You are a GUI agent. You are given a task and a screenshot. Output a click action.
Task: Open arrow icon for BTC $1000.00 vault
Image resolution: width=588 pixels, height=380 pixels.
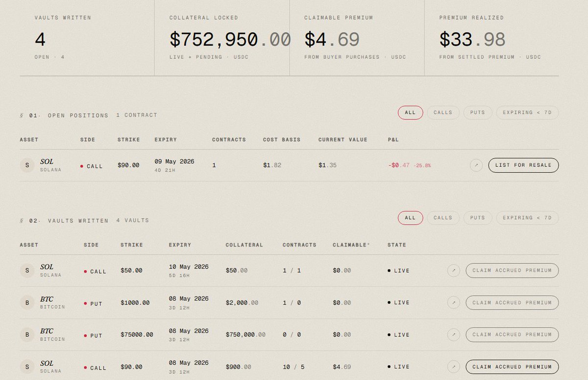(x=454, y=303)
